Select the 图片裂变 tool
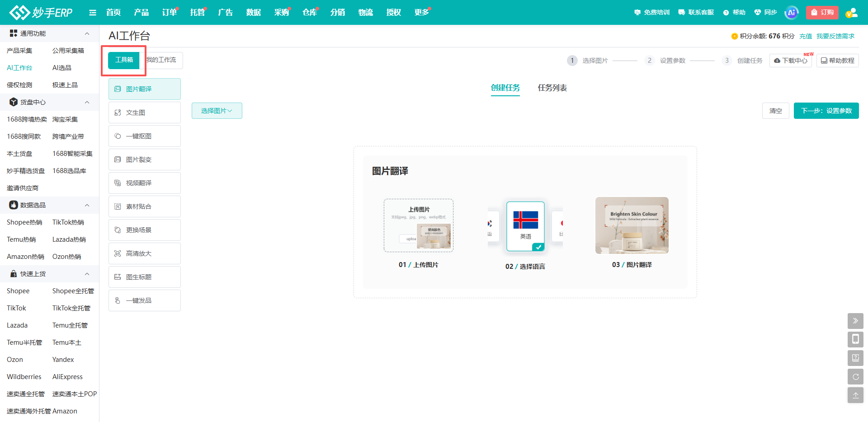868x422 pixels. coord(145,159)
